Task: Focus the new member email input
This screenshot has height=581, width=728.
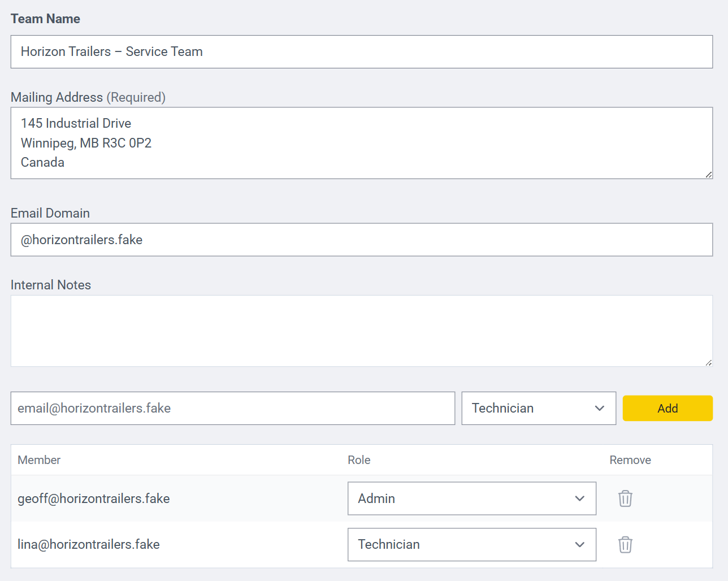Action: (232, 408)
